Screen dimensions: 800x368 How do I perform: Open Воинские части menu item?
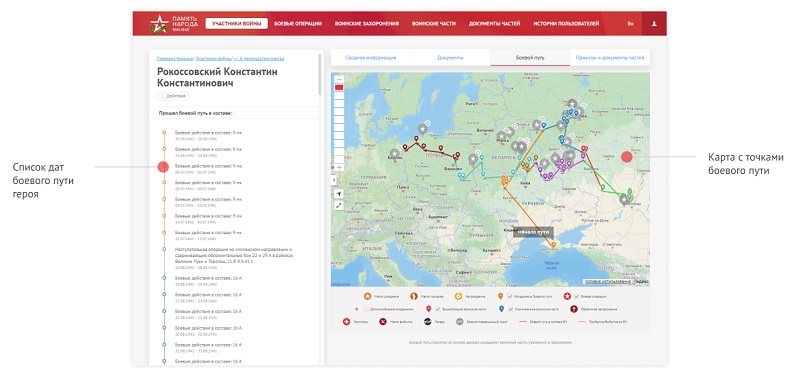pos(434,23)
